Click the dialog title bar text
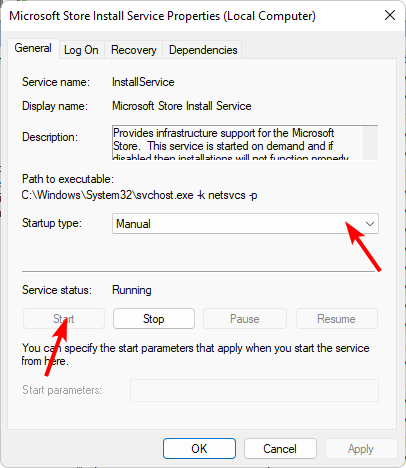 click(x=162, y=16)
